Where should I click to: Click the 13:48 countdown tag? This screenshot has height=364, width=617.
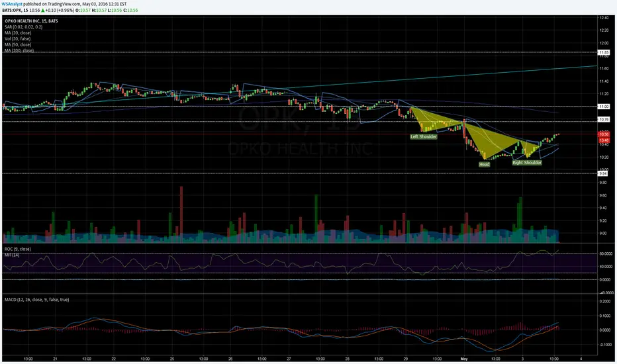coord(604,140)
